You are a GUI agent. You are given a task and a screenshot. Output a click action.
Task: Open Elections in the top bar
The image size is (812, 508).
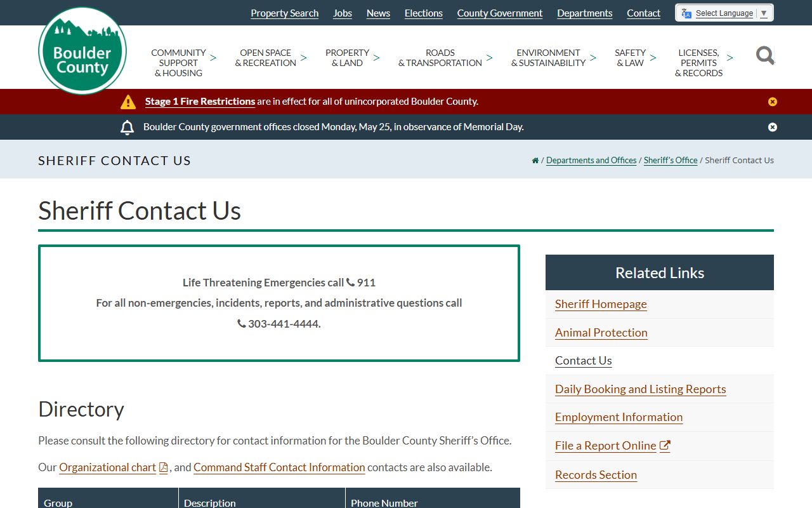(x=424, y=13)
